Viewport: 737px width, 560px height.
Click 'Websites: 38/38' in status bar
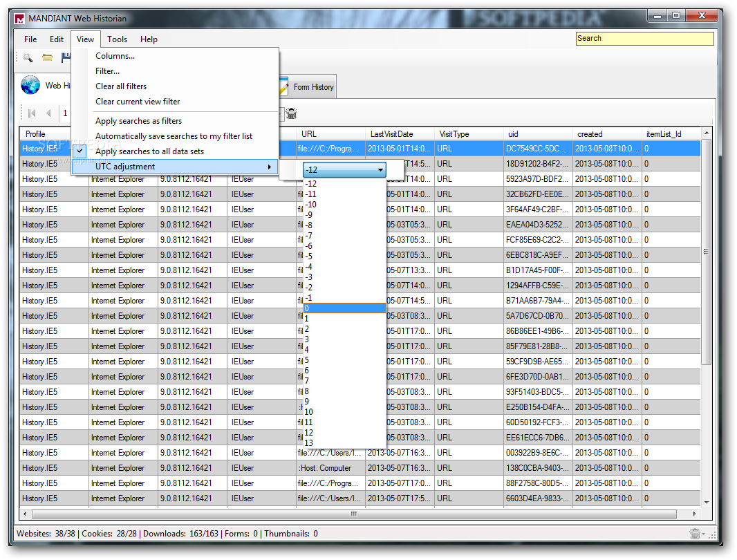46,534
